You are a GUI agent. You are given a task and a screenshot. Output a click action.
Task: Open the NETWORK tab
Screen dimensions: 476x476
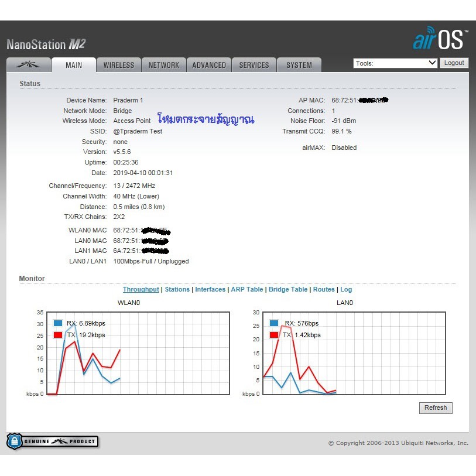click(163, 65)
